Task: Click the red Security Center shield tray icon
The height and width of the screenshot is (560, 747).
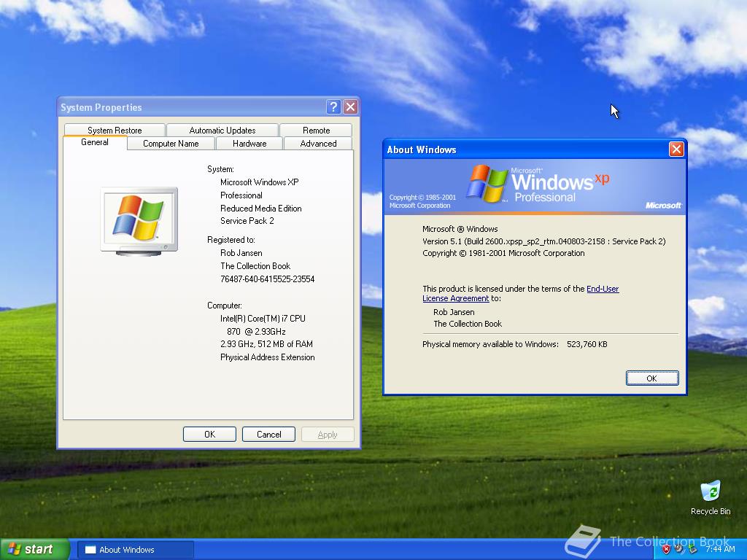Action: click(666, 549)
